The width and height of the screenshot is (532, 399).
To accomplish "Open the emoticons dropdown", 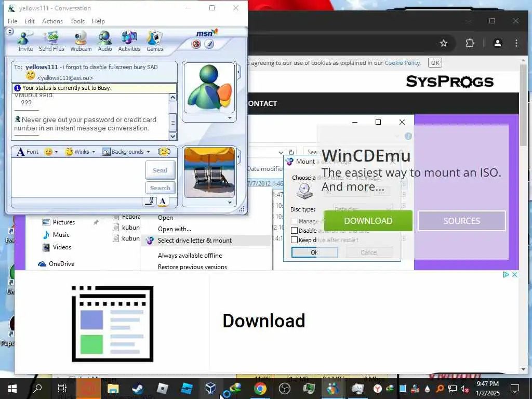I will coord(51,152).
